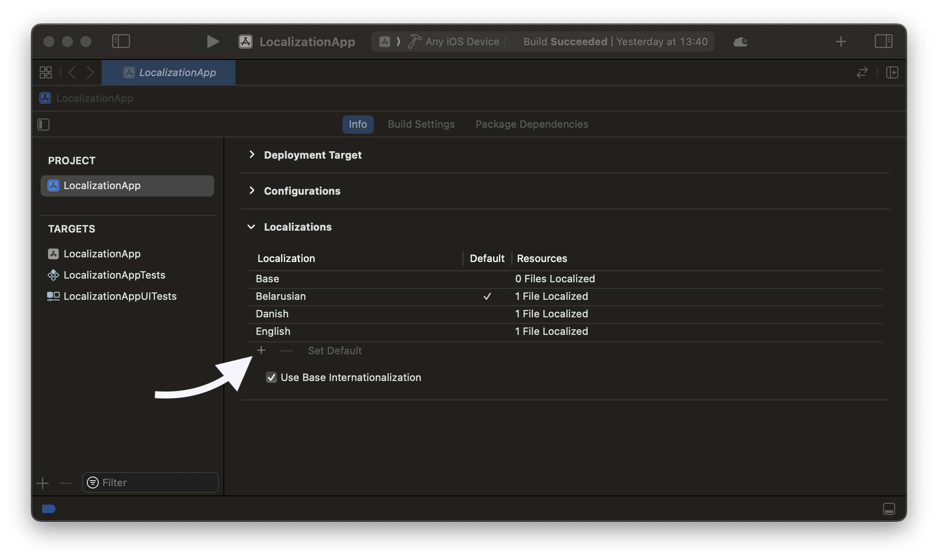
Task: Add a new localization language
Action: tap(261, 351)
